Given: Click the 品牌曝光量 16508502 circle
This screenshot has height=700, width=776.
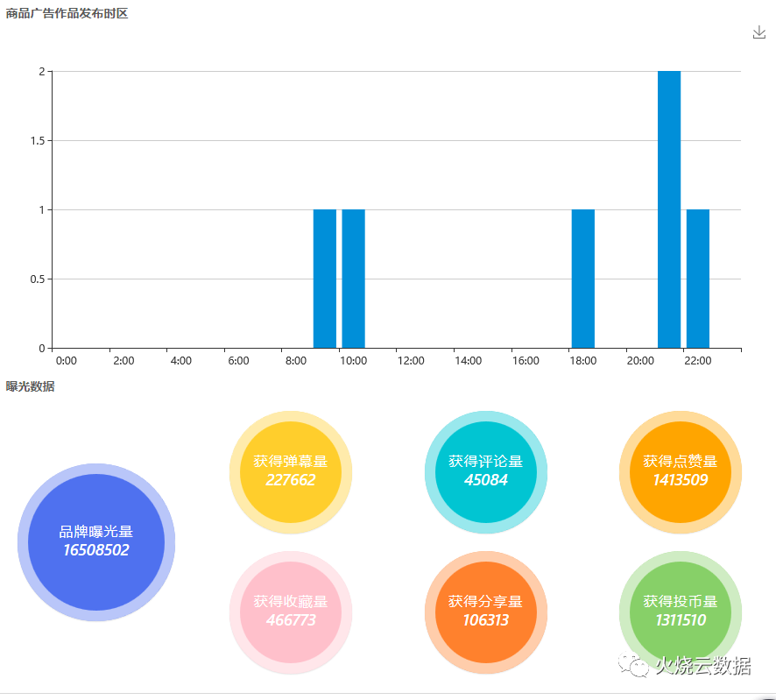Looking at the screenshot, I should (96, 542).
